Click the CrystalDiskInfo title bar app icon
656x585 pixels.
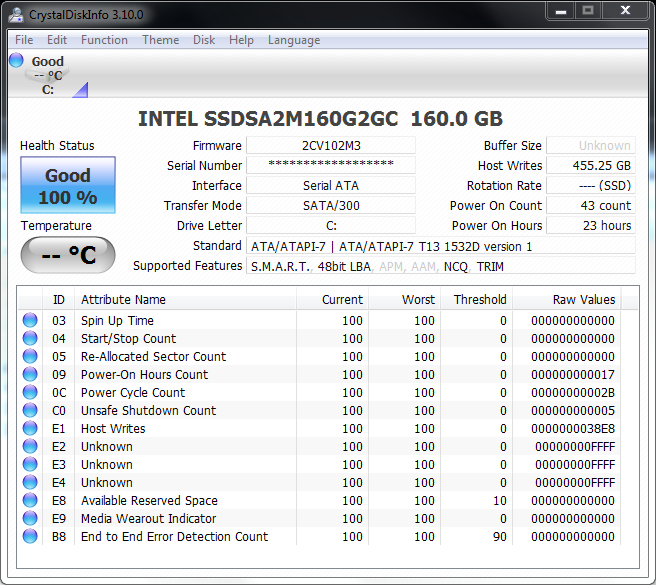(x=16, y=15)
